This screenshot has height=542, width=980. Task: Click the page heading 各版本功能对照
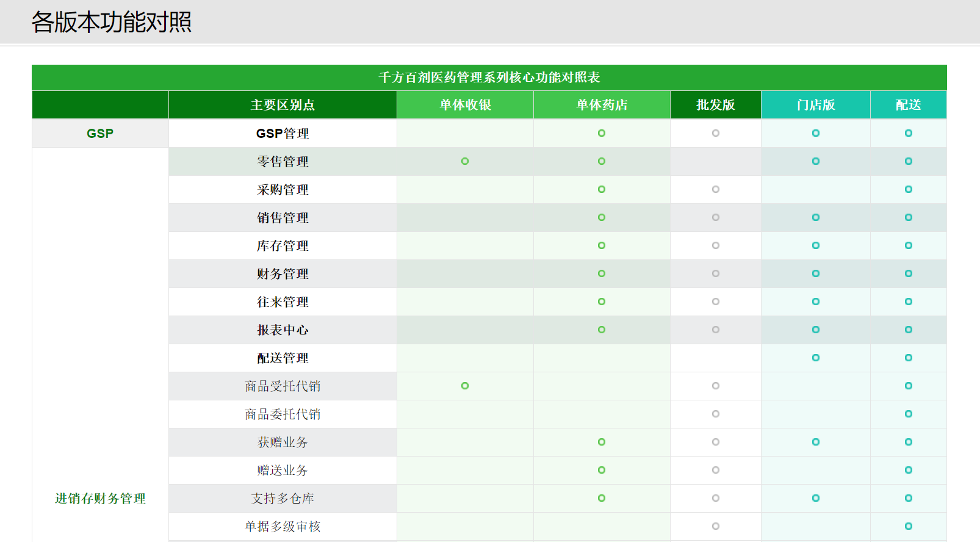(x=112, y=22)
